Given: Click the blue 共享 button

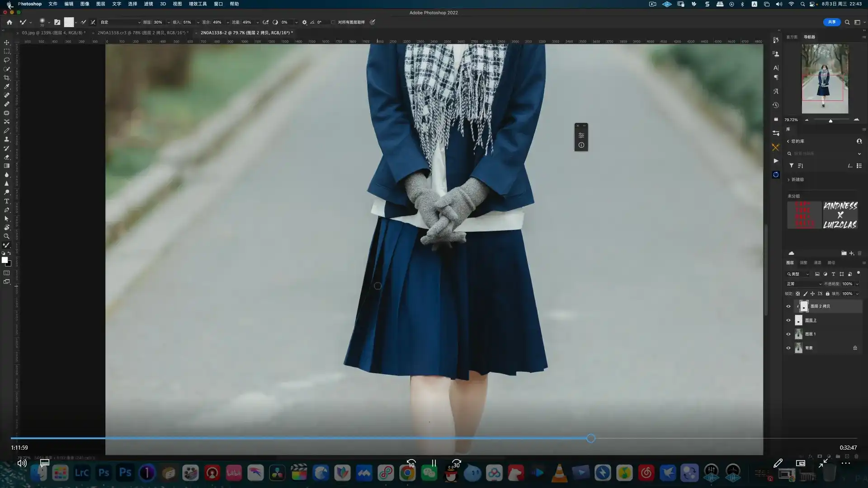Looking at the screenshot, I should coord(831,22).
